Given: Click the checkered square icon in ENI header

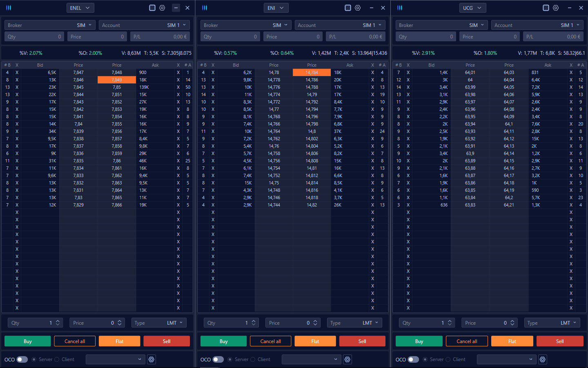Looking at the screenshot, I should click(348, 8).
